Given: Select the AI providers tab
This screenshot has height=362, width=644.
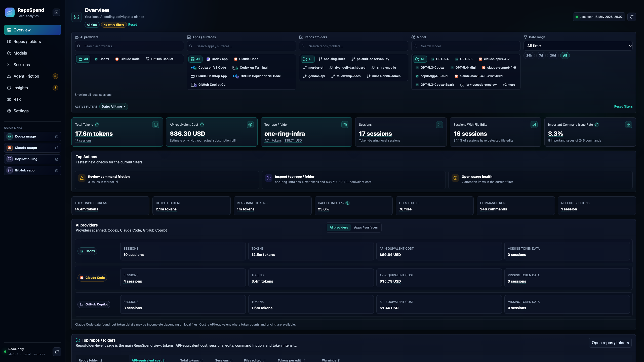Looking at the screenshot, I should (x=339, y=228).
